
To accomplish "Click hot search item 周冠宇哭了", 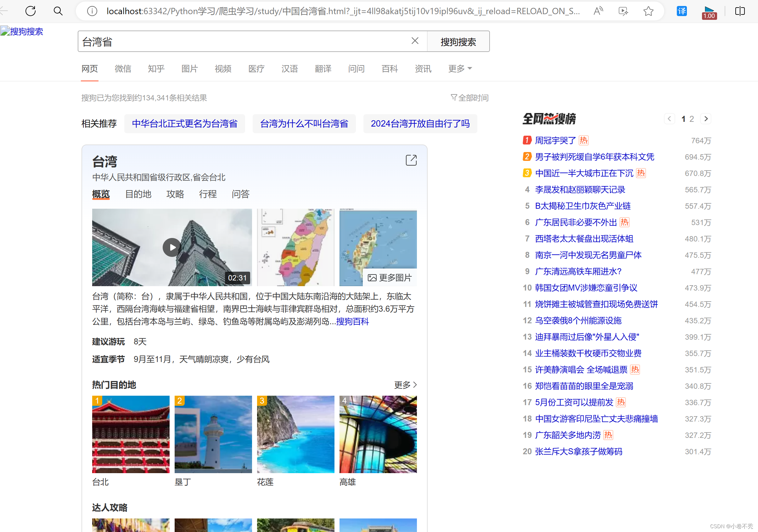I will click(555, 141).
